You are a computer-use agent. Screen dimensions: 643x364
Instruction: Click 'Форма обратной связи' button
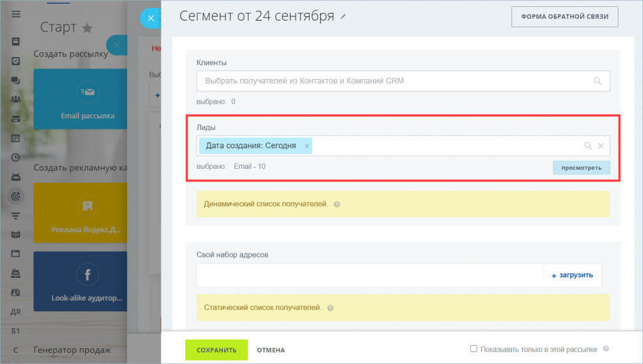coord(565,17)
